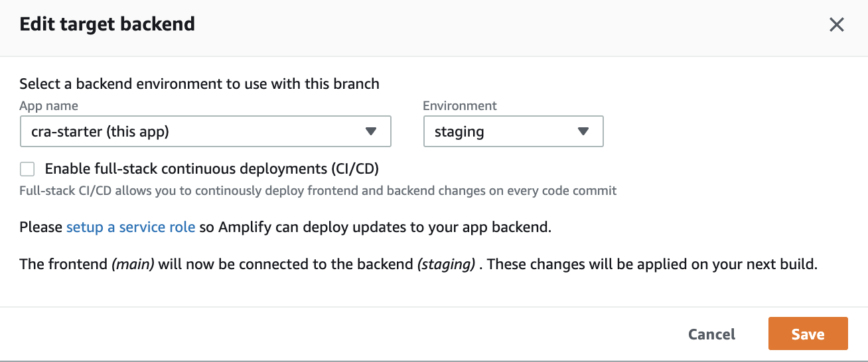Open the cra-starter app name dropdown
Image resolution: width=868 pixels, height=362 pixels.
pos(205,131)
